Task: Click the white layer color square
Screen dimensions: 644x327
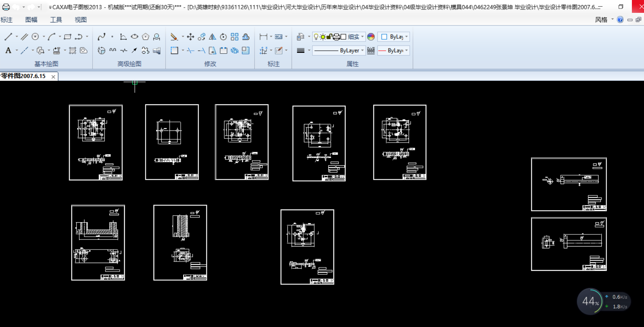Action: [x=343, y=37]
